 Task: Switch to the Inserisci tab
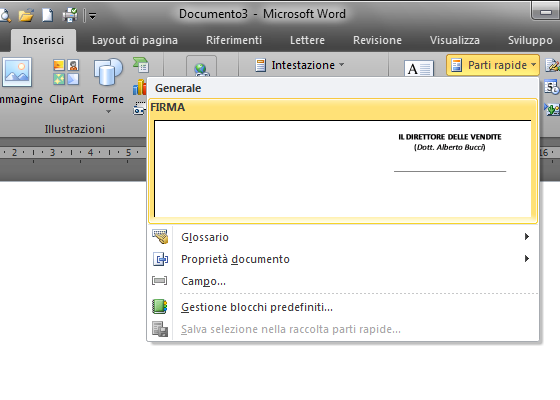(x=43, y=40)
